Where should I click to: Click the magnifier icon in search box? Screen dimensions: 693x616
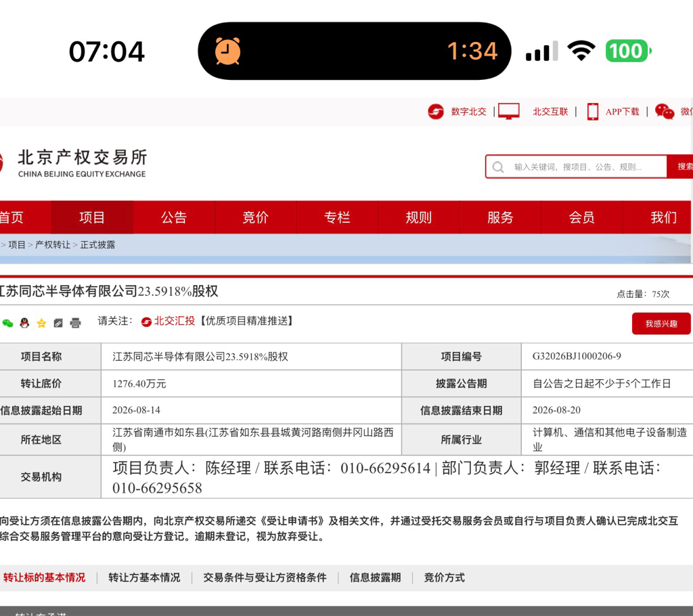(x=498, y=167)
